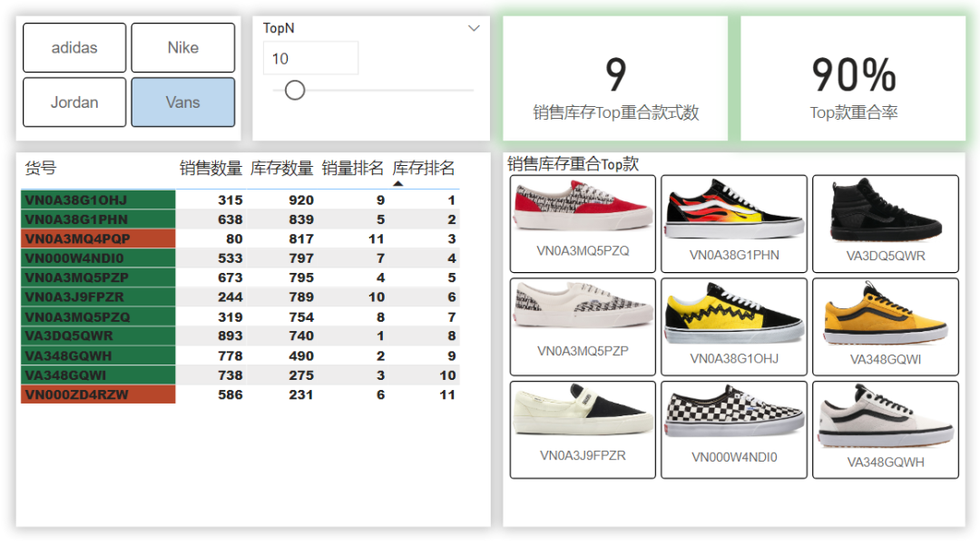Screen dimensions: 980x545
Task: Click the TopN slider handle
Action: coord(294,91)
